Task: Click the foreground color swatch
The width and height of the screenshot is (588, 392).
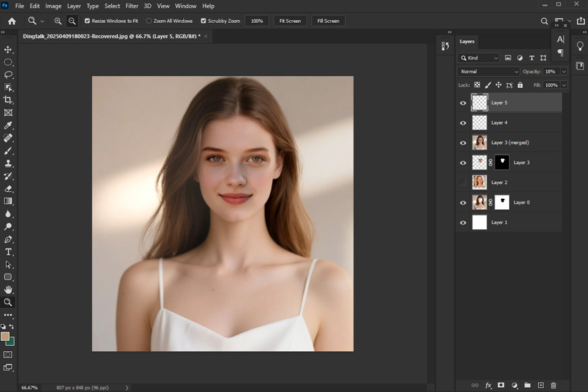Action: pos(5,336)
